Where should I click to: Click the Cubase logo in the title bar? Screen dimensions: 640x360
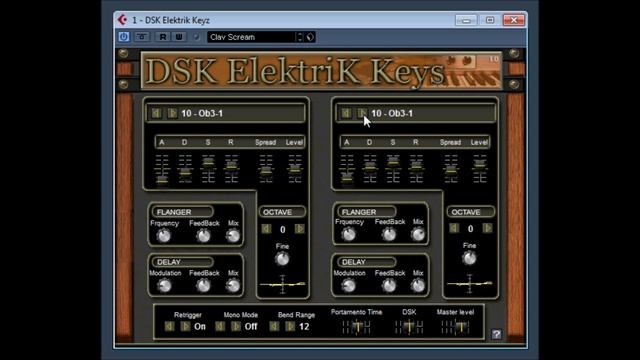pos(122,20)
